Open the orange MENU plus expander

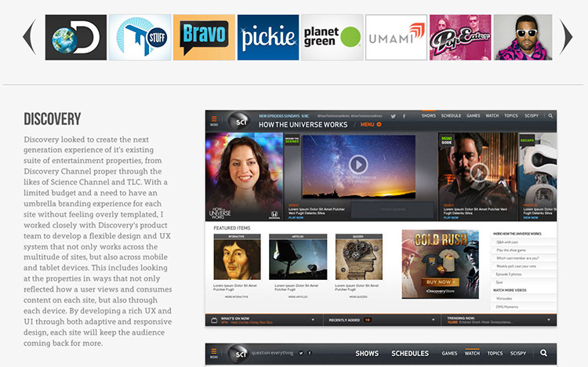click(x=371, y=125)
